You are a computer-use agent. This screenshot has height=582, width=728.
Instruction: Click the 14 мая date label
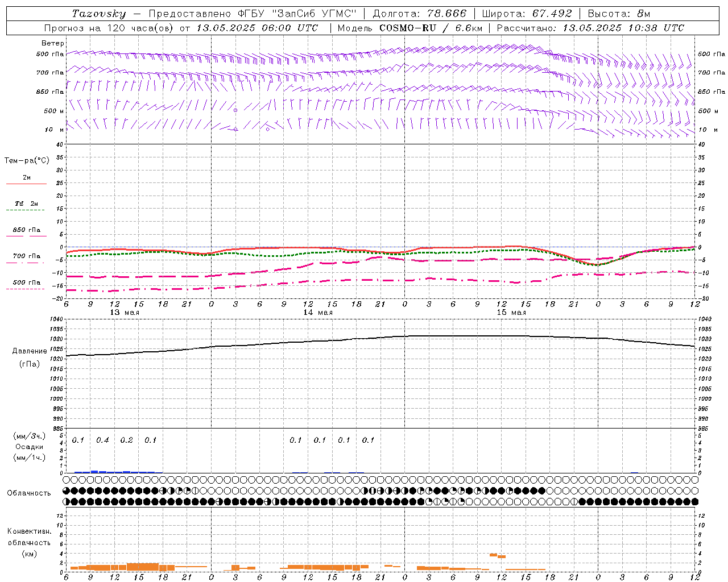tap(317, 313)
